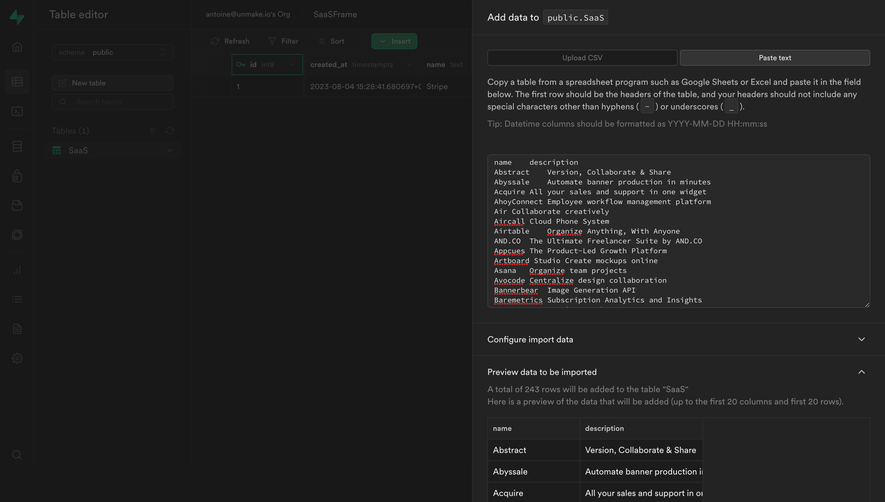Open Edge Functions icon in sidebar
The width and height of the screenshot is (885, 502).
tap(17, 234)
